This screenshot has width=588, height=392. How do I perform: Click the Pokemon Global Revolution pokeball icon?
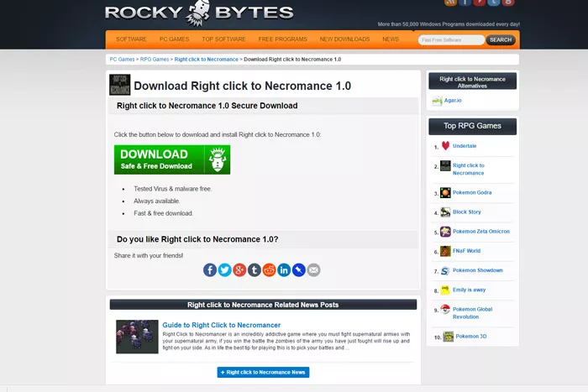pos(445,309)
